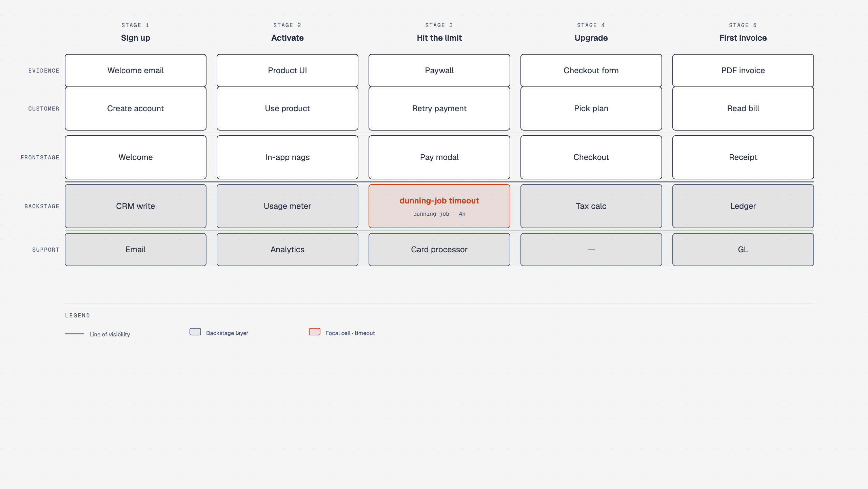Click the STAGE 5 label

[743, 25]
